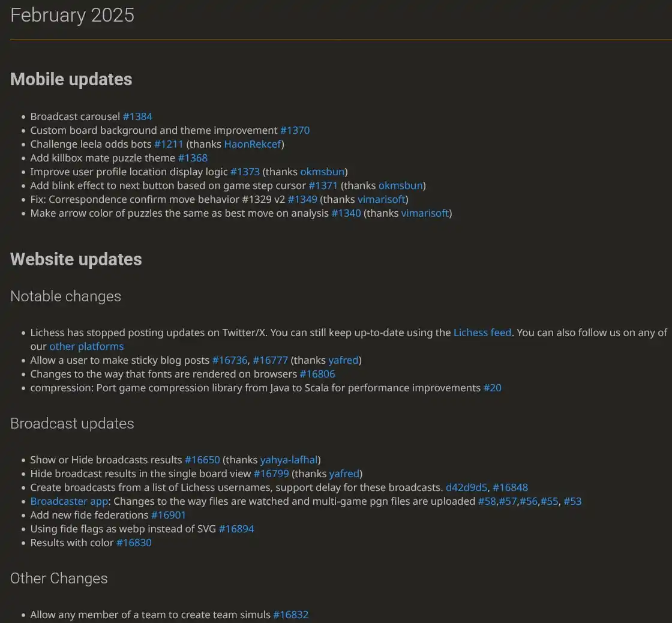Open new fide federations #16901

coord(169,515)
